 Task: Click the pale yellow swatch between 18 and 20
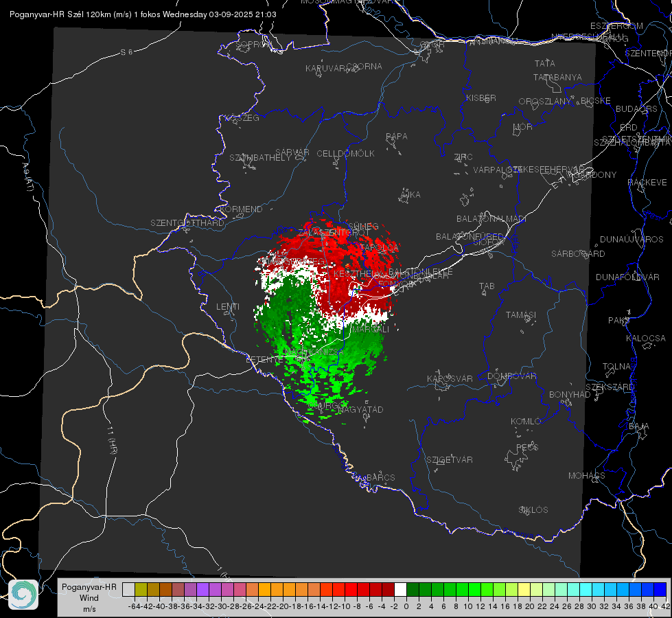[x=524, y=589]
